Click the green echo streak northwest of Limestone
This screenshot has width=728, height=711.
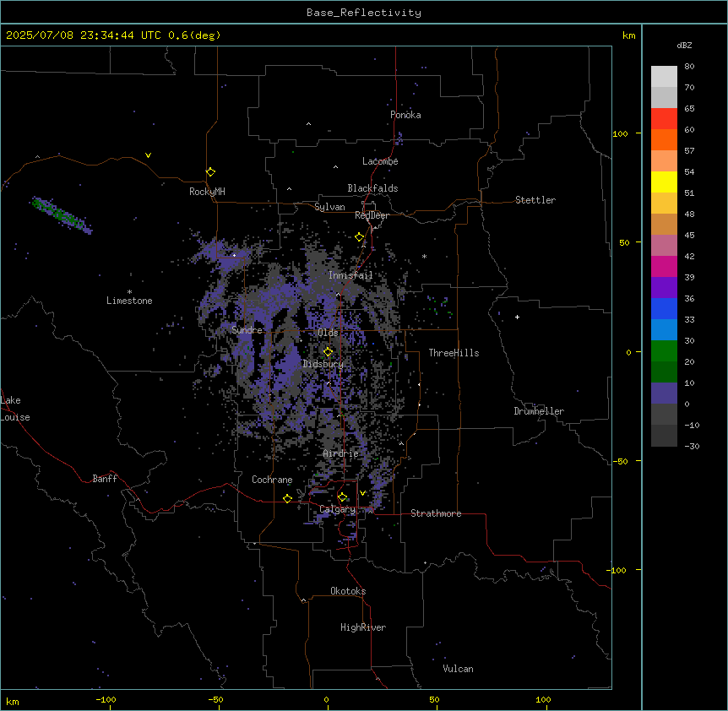coord(62,215)
